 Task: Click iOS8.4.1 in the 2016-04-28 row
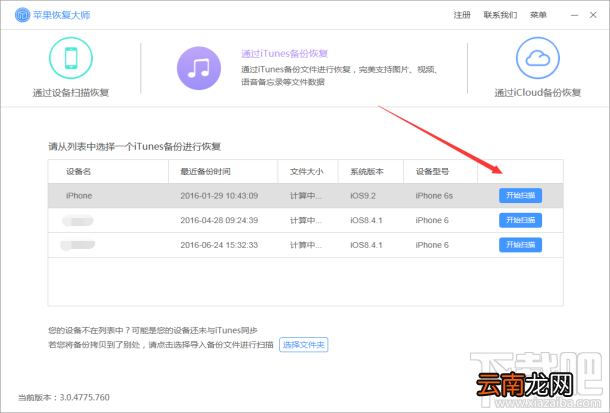coord(366,220)
